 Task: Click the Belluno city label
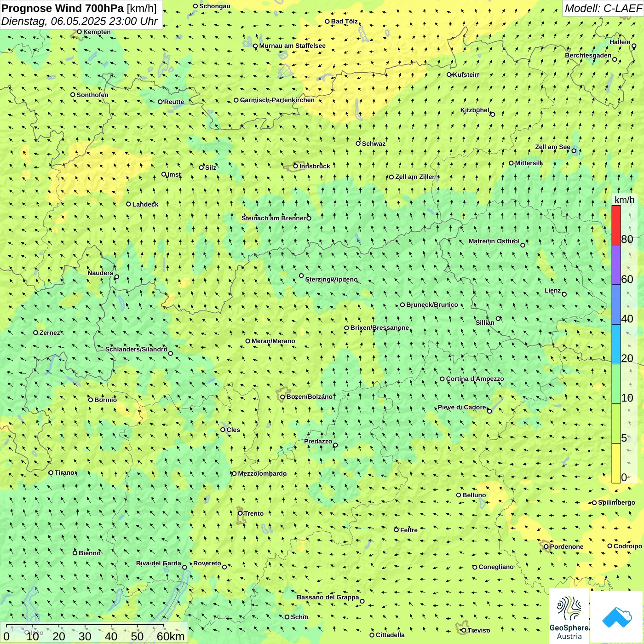pyautogui.click(x=474, y=495)
